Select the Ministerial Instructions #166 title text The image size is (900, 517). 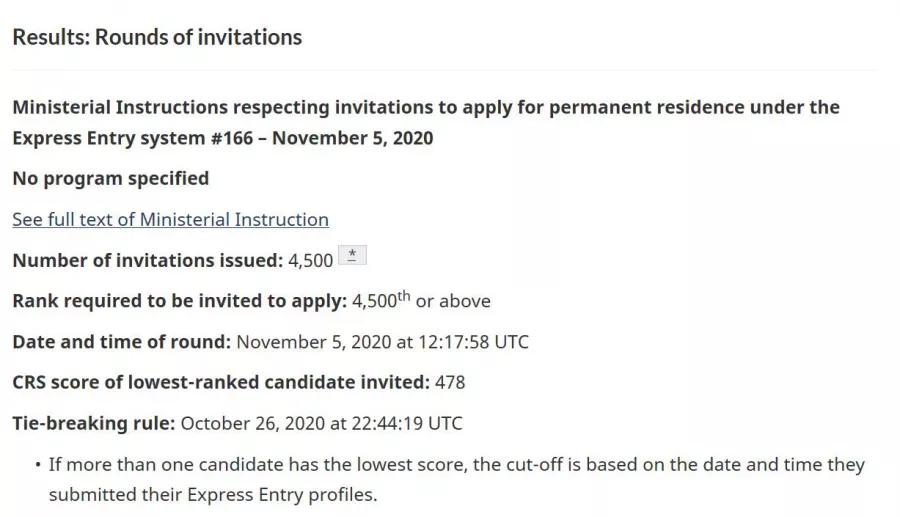(426, 123)
